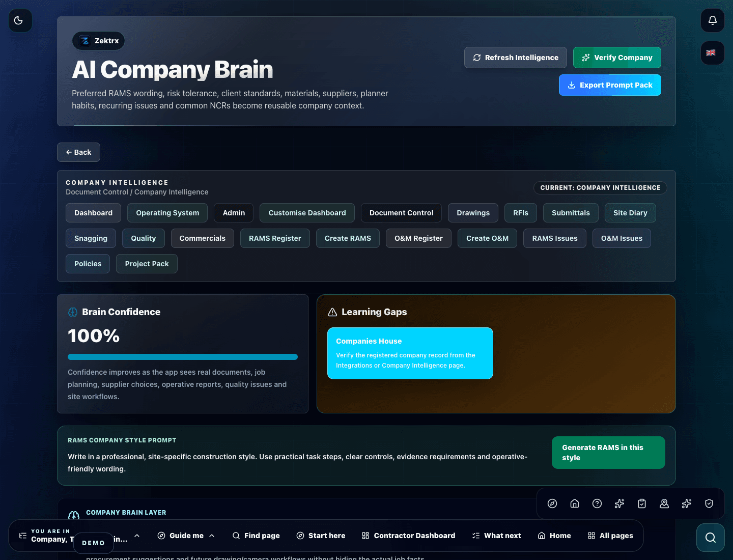
Task: Click Start here in bottom bar
Action: click(x=321, y=536)
